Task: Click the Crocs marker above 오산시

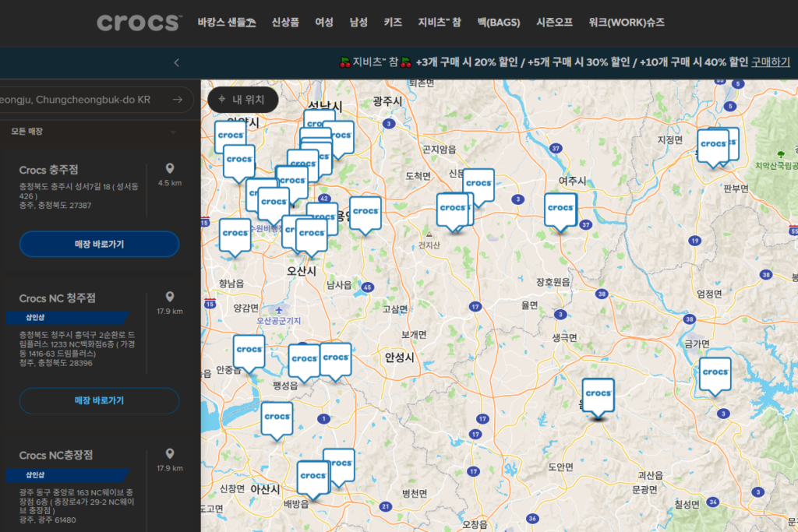Action: pos(312,233)
